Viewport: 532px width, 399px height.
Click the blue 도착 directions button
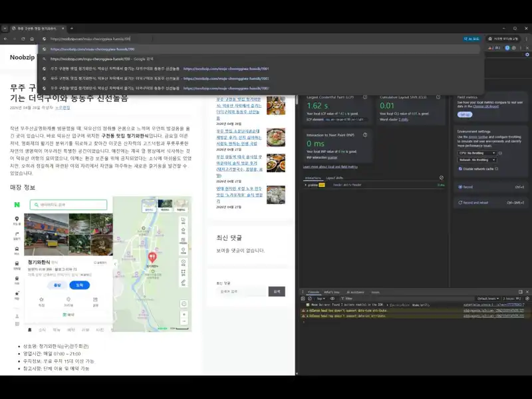(x=79, y=285)
